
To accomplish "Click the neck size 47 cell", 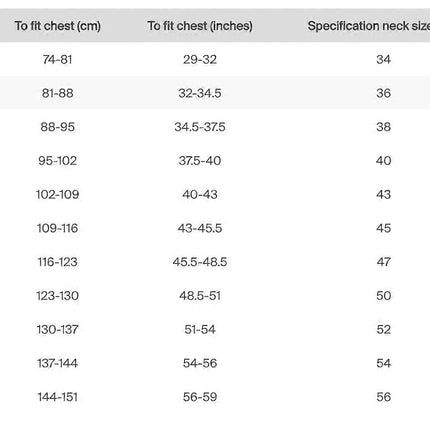I will pyautogui.click(x=384, y=262).
